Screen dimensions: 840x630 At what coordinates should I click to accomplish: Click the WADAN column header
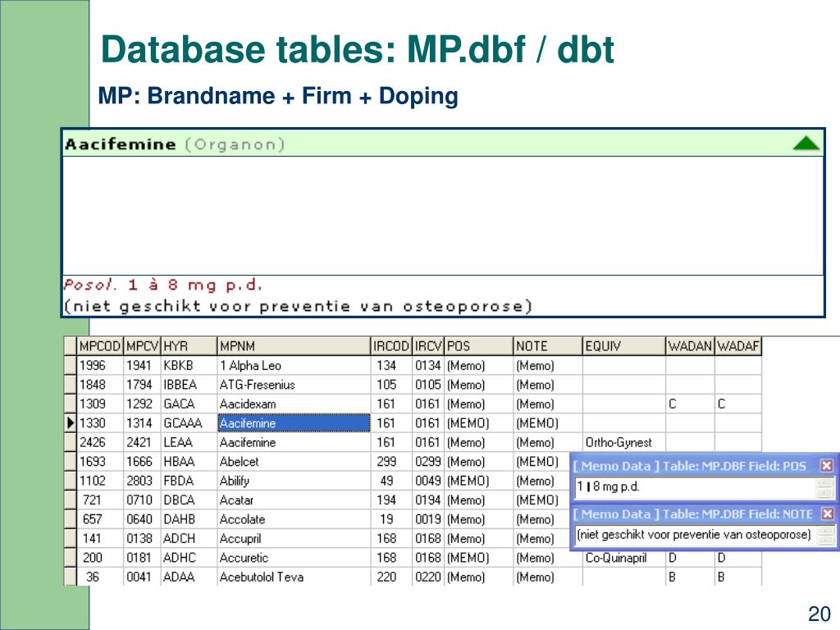691,346
